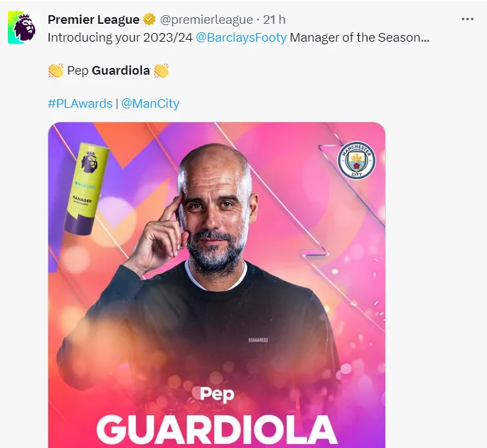Click the 21 h timestamp
This screenshot has width=487, height=448.
(274, 20)
